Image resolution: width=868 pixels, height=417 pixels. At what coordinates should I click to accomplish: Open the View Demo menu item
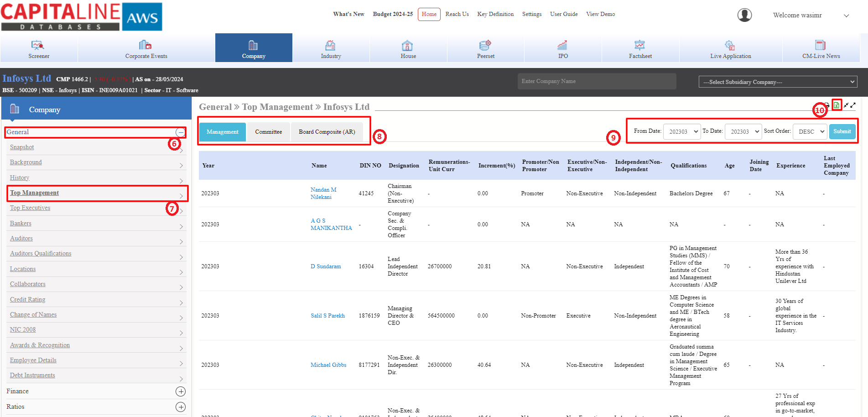click(601, 14)
